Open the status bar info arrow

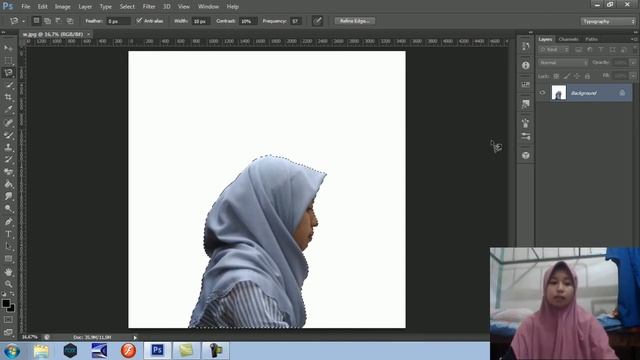click(x=135, y=338)
